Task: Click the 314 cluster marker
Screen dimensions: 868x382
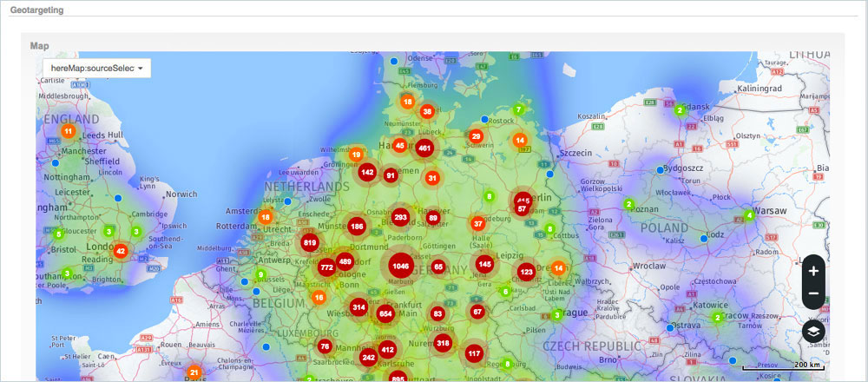Action: point(358,307)
